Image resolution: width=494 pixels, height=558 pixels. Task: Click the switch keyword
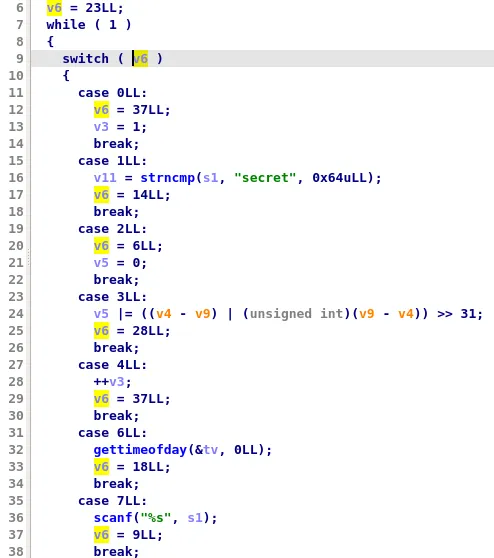[x=85, y=58]
